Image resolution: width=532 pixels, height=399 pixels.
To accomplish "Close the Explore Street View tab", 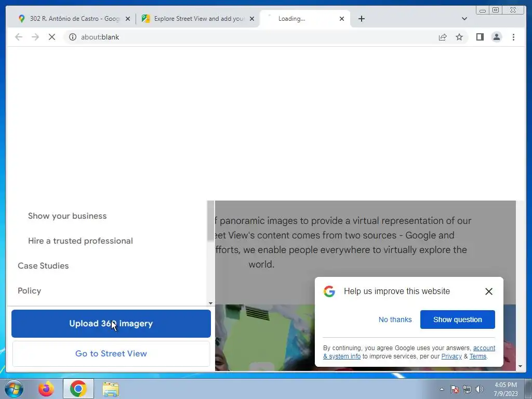I will click(252, 19).
